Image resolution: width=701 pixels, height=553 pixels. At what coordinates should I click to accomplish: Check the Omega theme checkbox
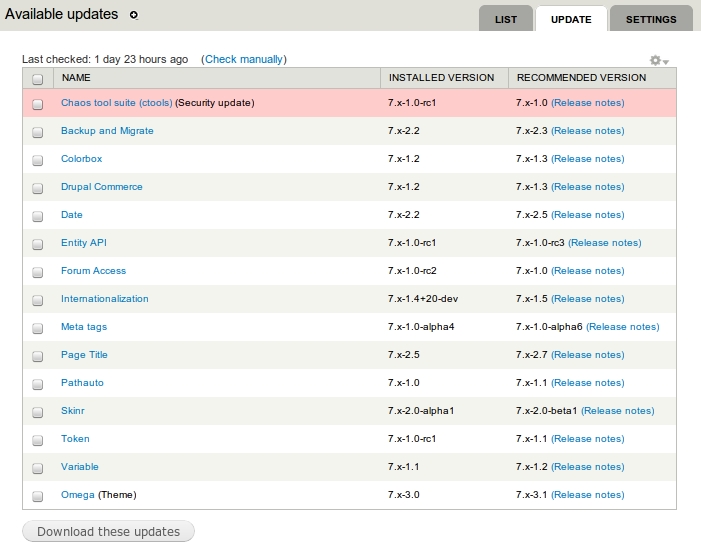38,496
